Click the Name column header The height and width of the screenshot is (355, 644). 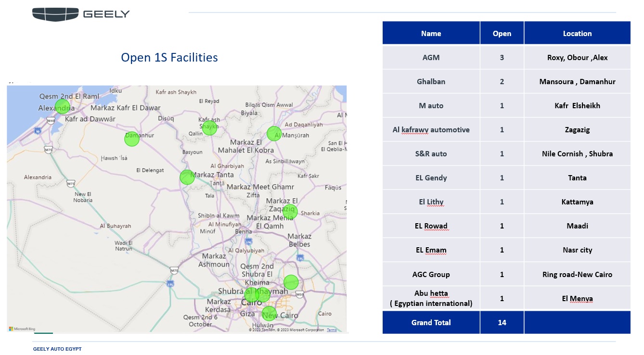pyautogui.click(x=431, y=33)
